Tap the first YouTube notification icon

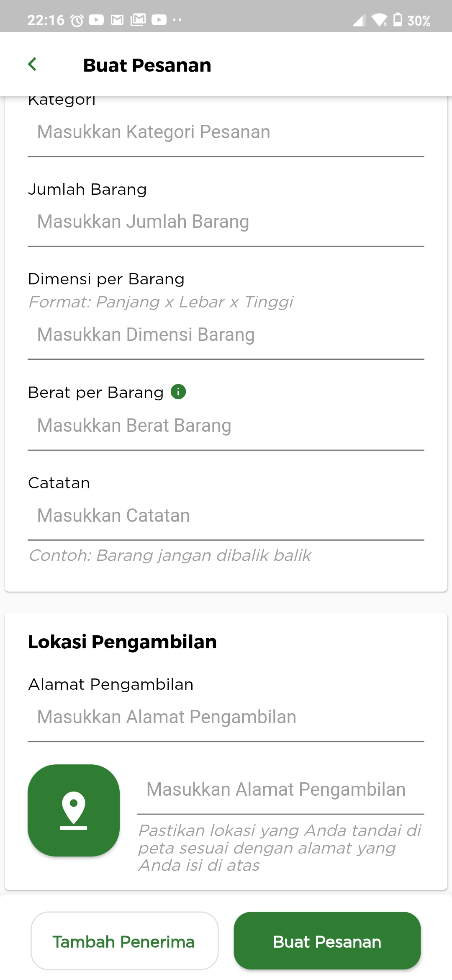pos(96,20)
